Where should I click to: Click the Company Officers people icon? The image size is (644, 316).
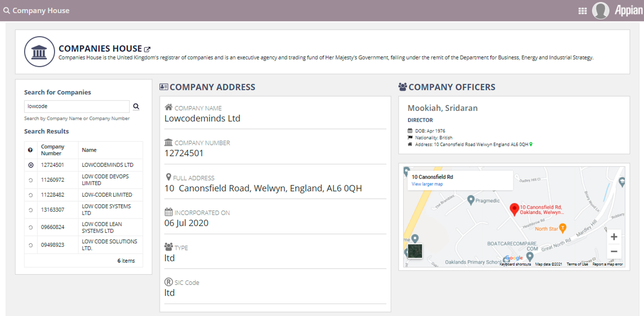click(403, 87)
